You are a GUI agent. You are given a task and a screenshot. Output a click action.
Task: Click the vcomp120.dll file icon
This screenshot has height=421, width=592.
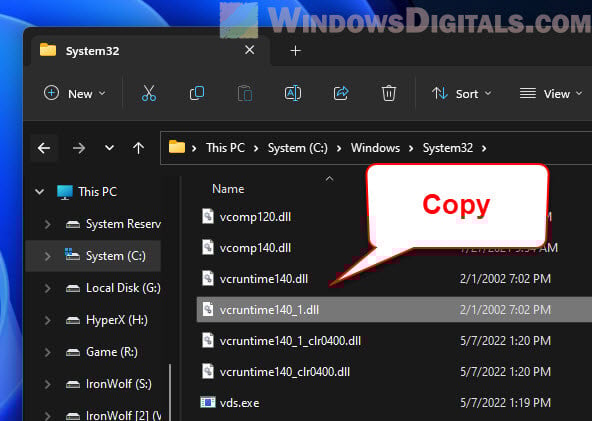(x=208, y=216)
